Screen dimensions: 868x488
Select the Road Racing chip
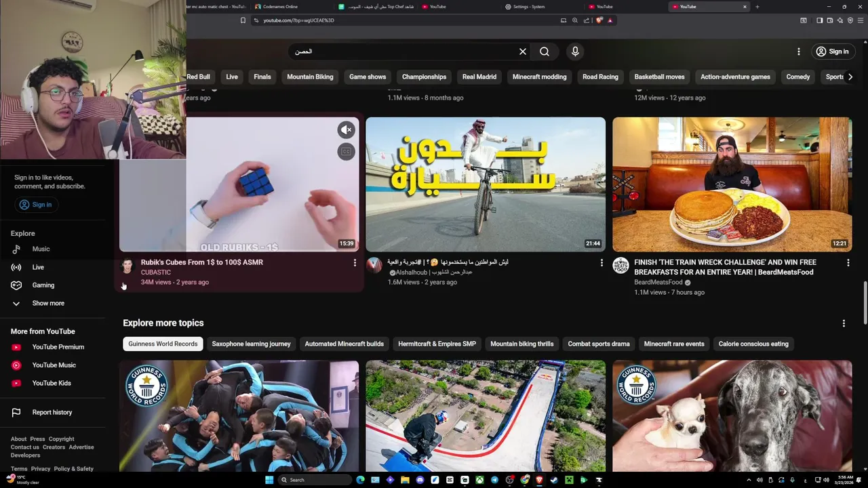coord(600,77)
